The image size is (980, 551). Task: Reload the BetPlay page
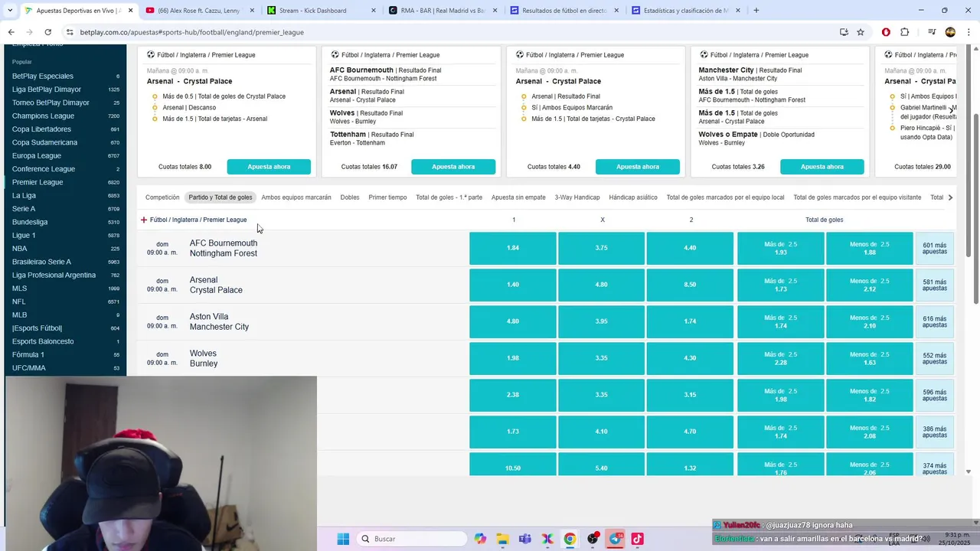[47, 32]
